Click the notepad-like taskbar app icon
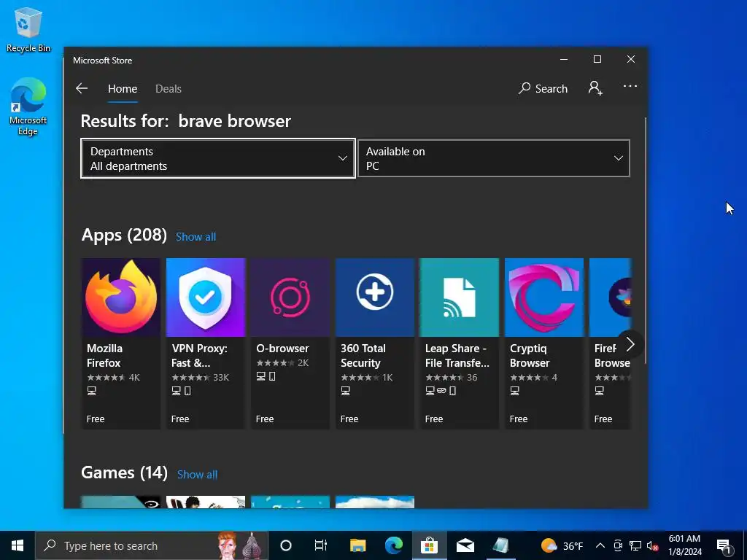The image size is (747, 560). tap(500, 545)
